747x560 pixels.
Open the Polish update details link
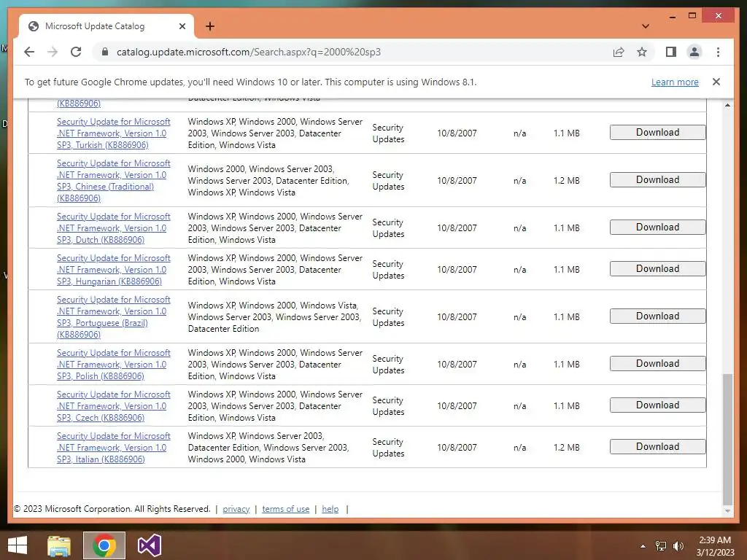pos(113,365)
